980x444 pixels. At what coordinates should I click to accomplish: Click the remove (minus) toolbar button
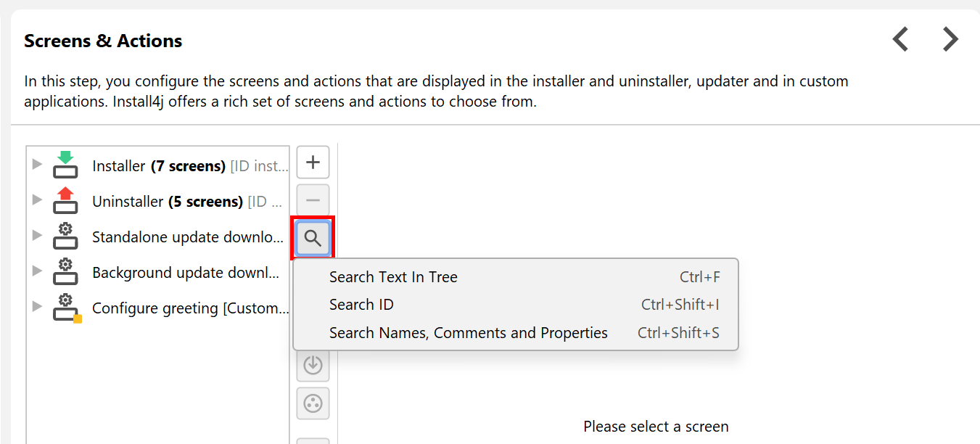click(313, 200)
